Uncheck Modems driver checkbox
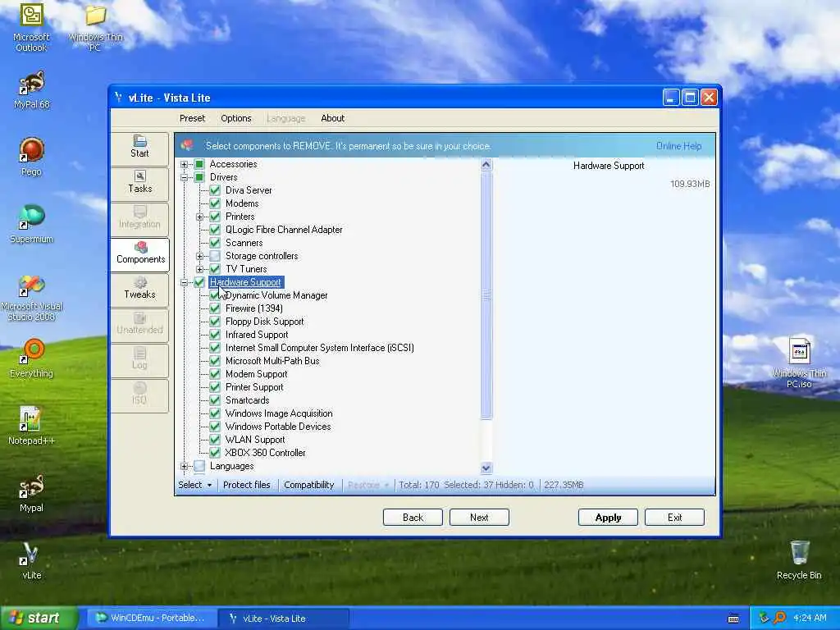Image resolution: width=840 pixels, height=630 pixels. 215,203
